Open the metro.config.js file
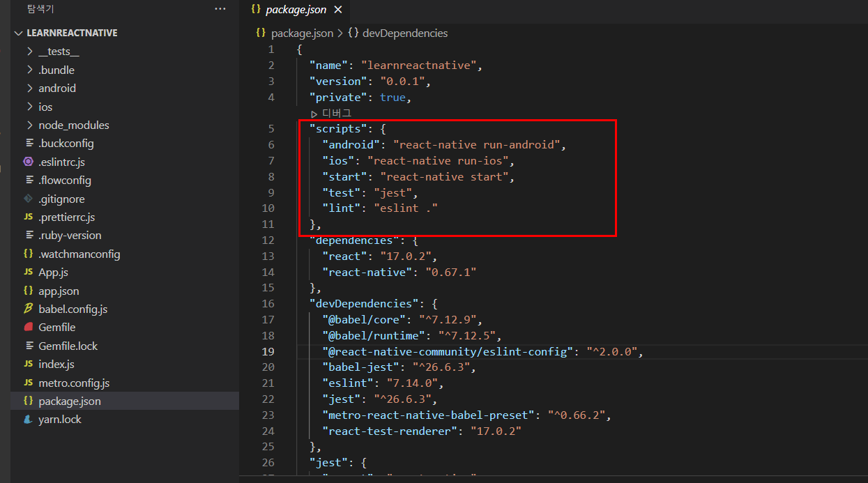The height and width of the screenshot is (483, 868). point(74,383)
